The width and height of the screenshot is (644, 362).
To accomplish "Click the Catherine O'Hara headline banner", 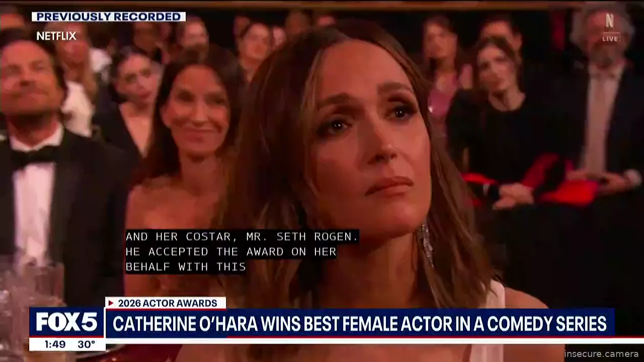I will (360, 323).
